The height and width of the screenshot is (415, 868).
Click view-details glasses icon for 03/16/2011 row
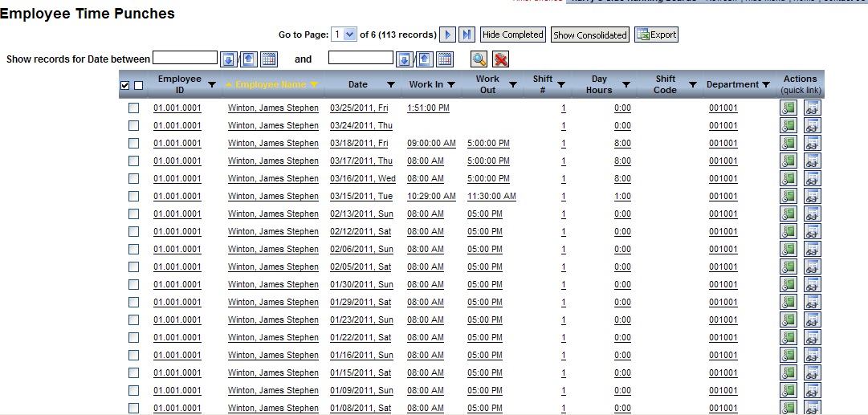pyautogui.click(x=812, y=178)
